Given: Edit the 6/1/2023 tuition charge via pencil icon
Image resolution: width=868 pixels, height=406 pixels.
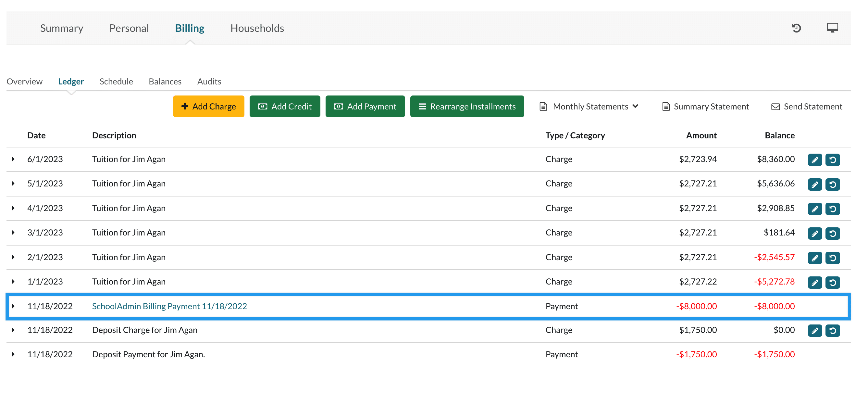Looking at the screenshot, I should [814, 160].
